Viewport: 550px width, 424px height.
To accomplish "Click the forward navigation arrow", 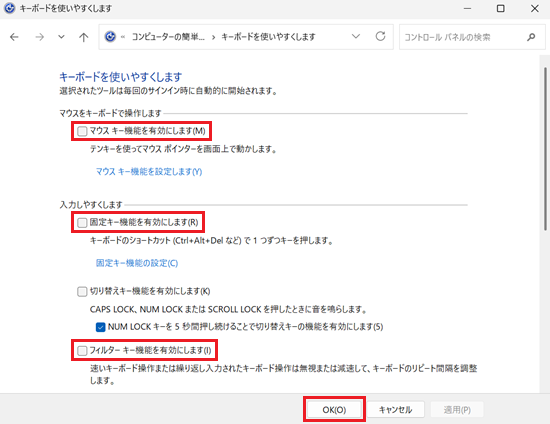I will point(40,37).
